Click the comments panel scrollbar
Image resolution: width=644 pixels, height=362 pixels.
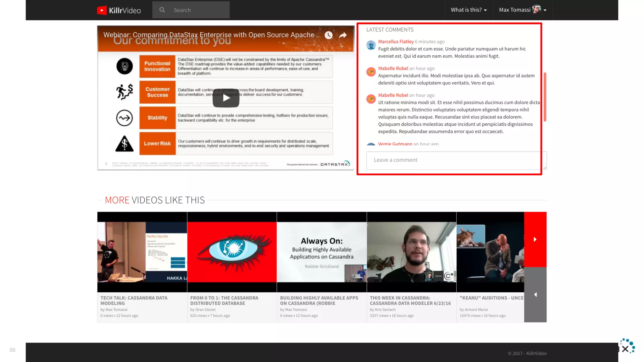pyautogui.click(x=545, y=97)
